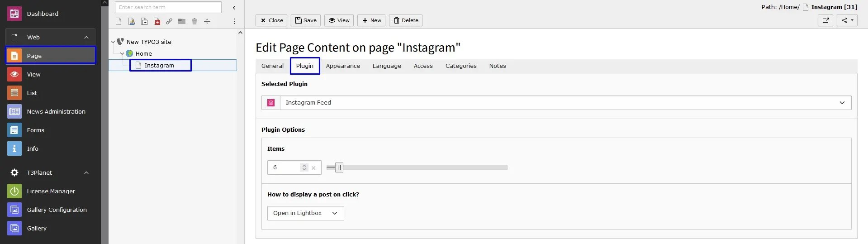
Task: Select the backend user section page icon
Action: (132, 21)
